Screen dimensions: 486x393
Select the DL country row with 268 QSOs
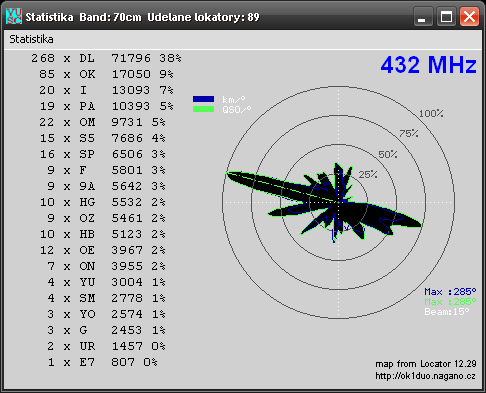coord(106,58)
